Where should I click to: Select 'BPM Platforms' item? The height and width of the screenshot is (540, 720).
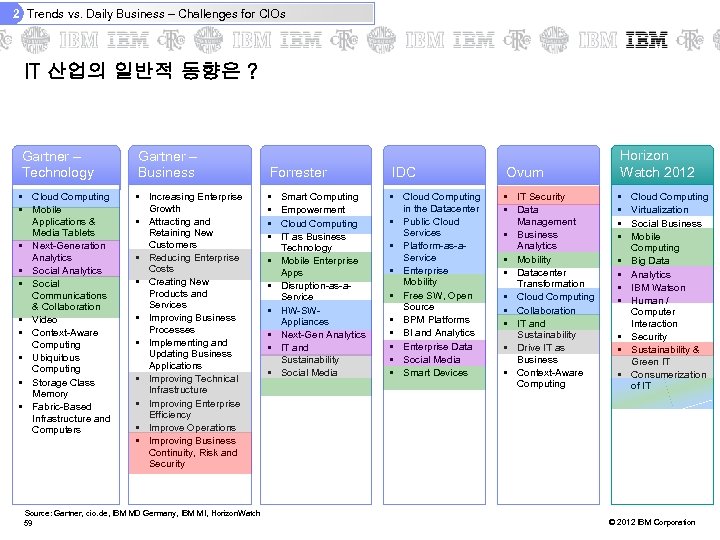(x=436, y=320)
